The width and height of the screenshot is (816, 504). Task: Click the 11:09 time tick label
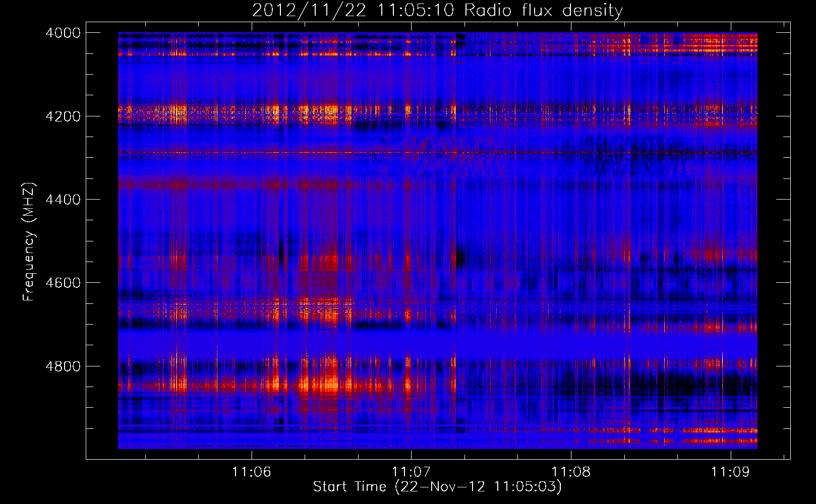coord(730,472)
